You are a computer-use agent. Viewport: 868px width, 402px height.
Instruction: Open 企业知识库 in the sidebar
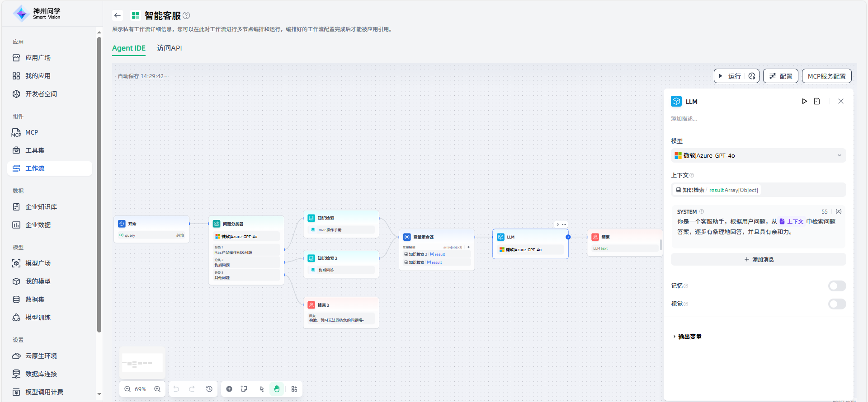pos(41,207)
